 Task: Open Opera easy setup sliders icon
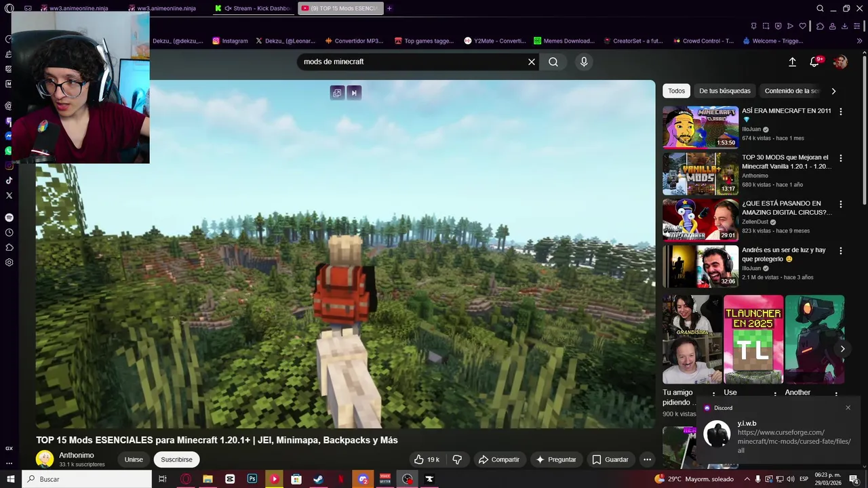(857, 26)
